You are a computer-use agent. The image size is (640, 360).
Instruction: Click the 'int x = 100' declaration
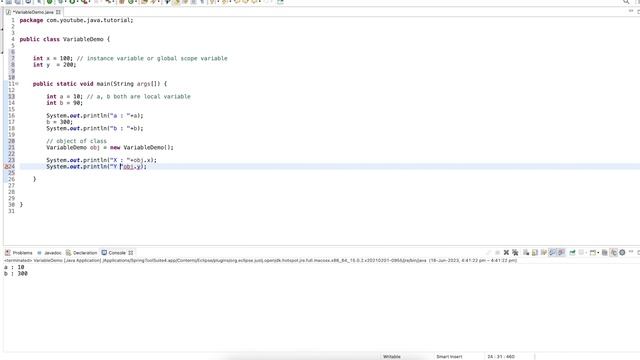(53, 58)
